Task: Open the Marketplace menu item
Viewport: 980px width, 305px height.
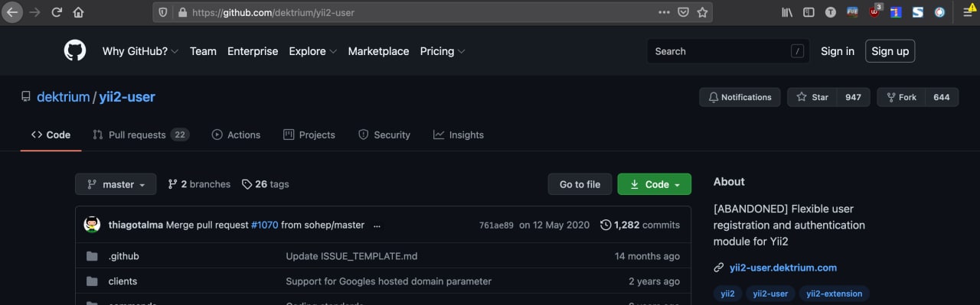Action: pos(378,51)
